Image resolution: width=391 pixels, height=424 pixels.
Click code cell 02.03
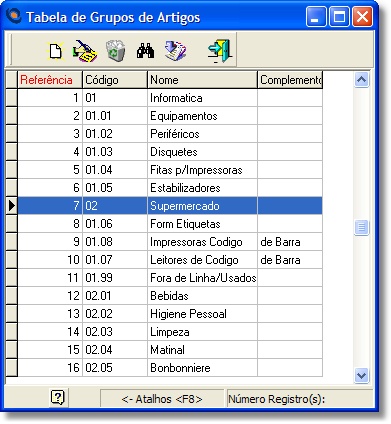pos(115,332)
